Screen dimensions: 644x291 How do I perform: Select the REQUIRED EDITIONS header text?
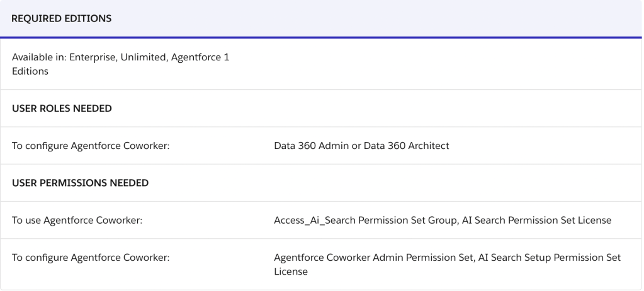point(62,18)
